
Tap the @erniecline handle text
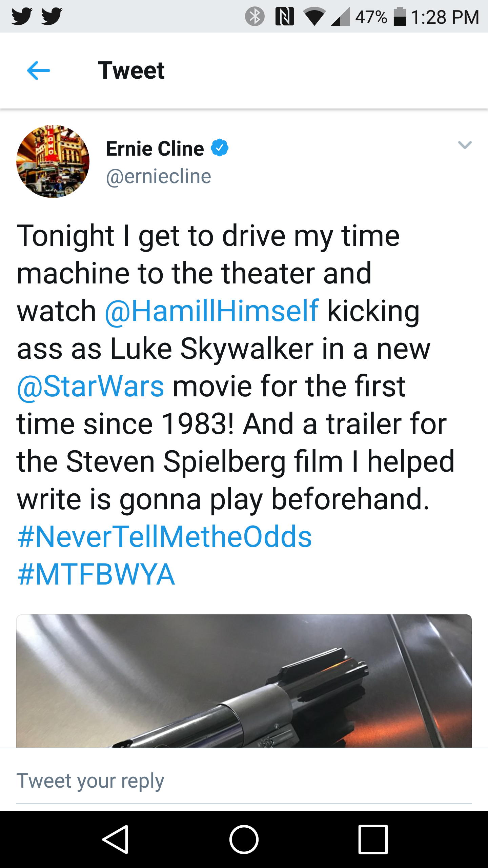(x=159, y=177)
